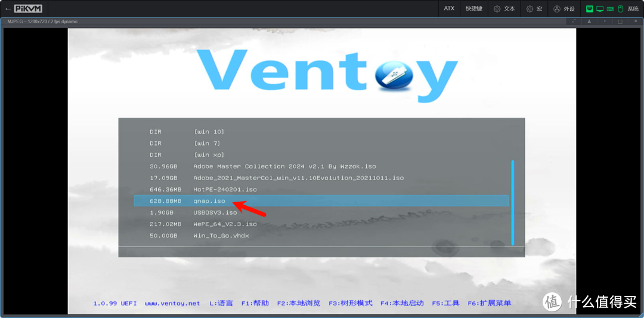The height and width of the screenshot is (318, 644).
Task: Open the 快捷键 shortcuts menu
Action: [474, 8]
